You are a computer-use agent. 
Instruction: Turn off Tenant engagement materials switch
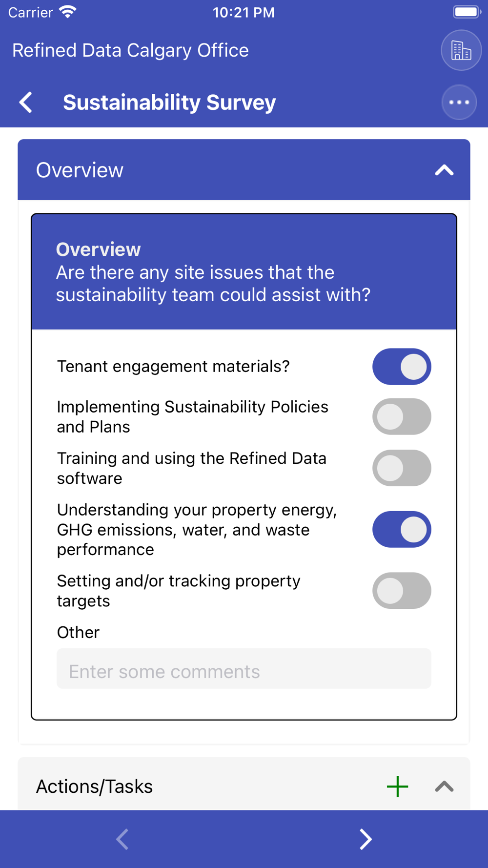tap(402, 367)
